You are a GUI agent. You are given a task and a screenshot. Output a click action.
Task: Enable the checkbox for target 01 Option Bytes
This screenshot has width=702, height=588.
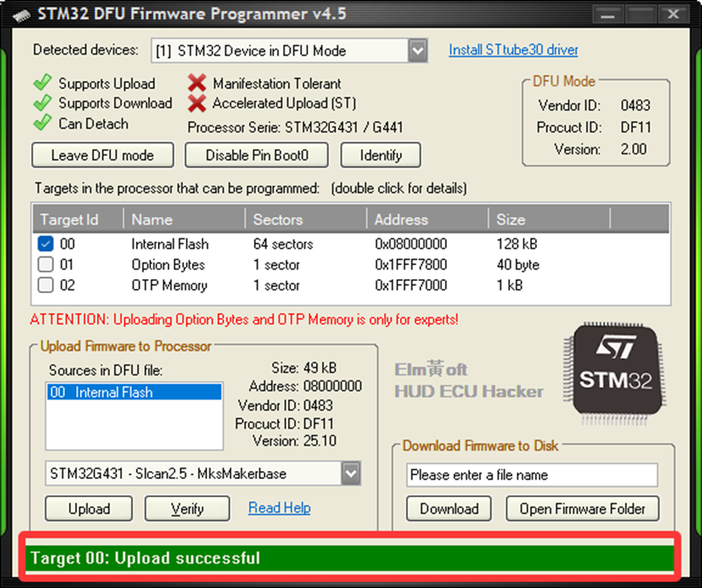tap(45, 264)
